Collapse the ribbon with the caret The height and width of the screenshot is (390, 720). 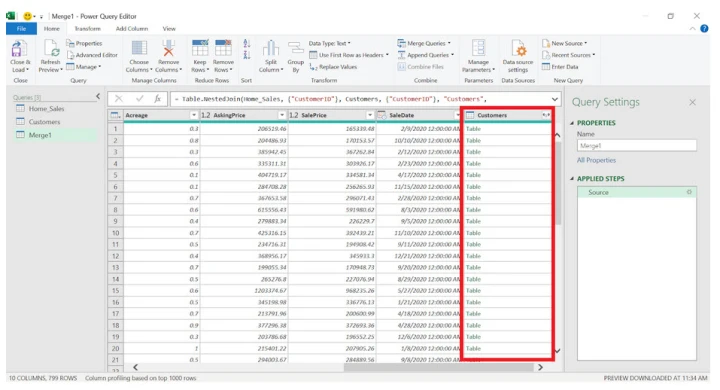(x=692, y=28)
